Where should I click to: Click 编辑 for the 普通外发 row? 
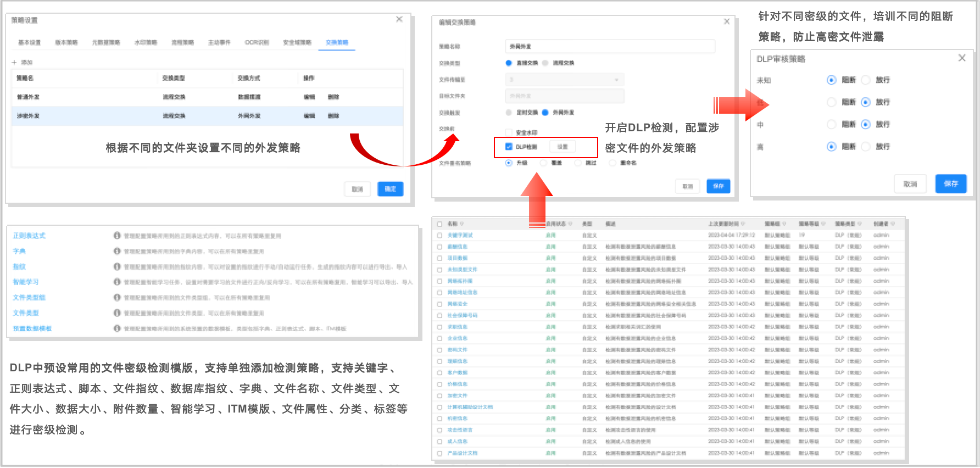point(309,97)
